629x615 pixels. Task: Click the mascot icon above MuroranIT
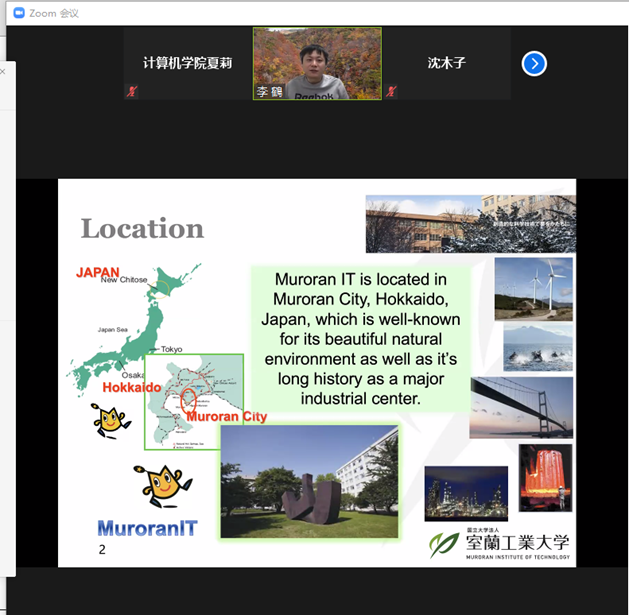[162, 486]
